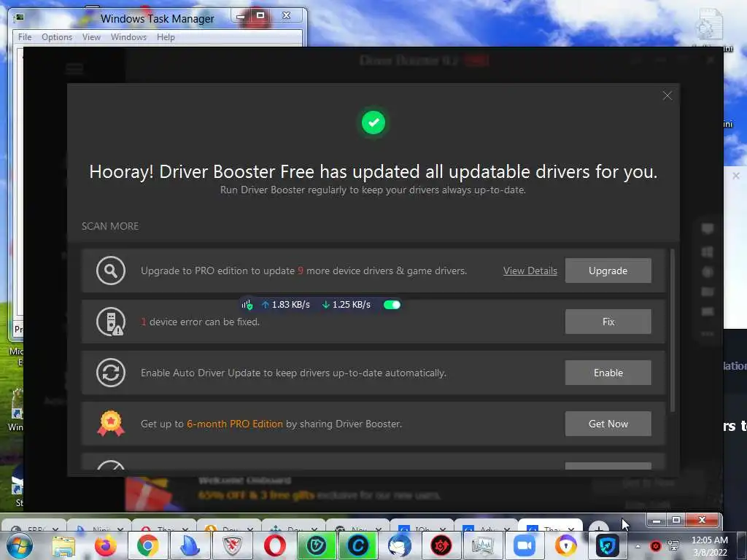Launch Firefox from the taskbar
This screenshot has width=747, height=560.
pyautogui.click(x=105, y=545)
